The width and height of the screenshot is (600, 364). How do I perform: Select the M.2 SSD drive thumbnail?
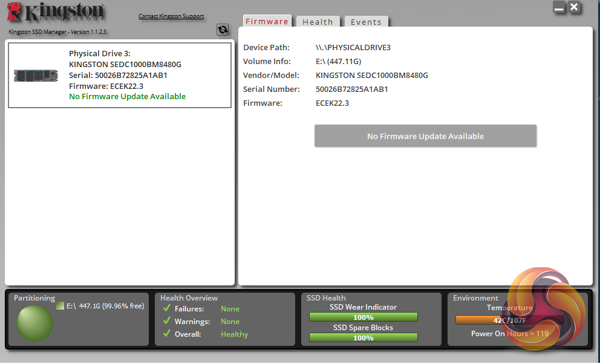click(x=36, y=76)
